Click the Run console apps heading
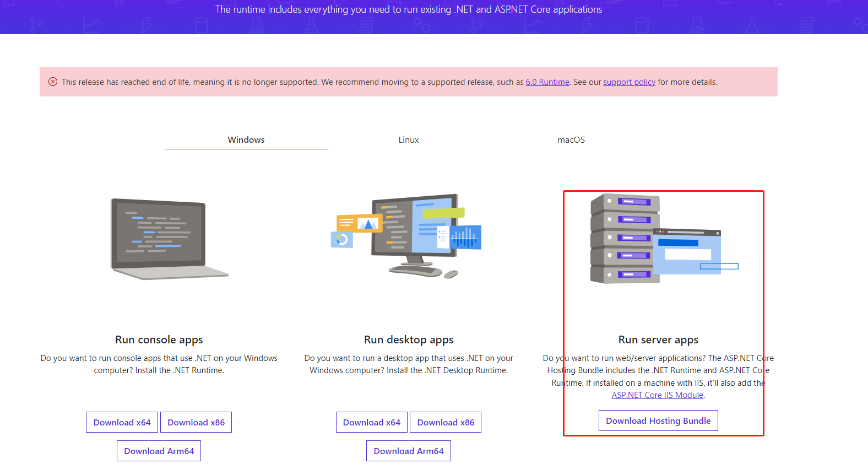The height and width of the screenshot is (469, 868). pyautogui.click(x=159, y=339)
